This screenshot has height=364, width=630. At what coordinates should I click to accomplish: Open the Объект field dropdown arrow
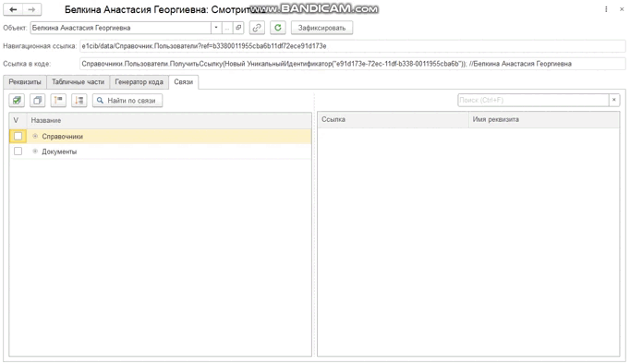(216, 28)
